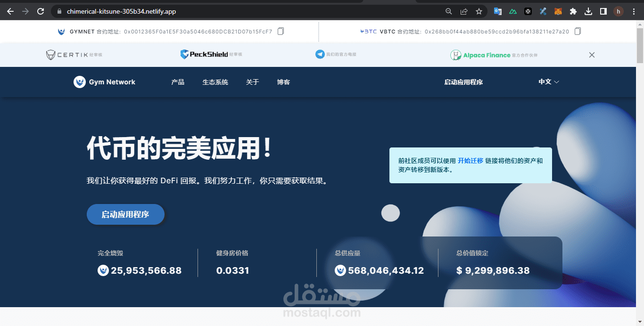The image size is (644, 326).
Task: Dismiss the partner banner with the X
Action: [592, 55]
